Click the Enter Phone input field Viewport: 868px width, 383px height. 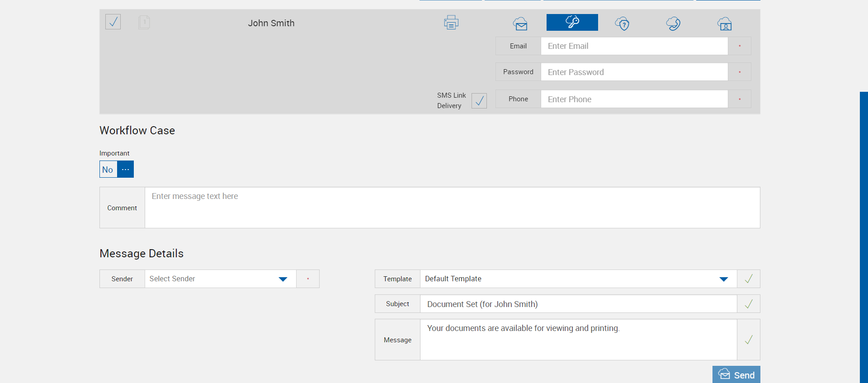point(634,99)
